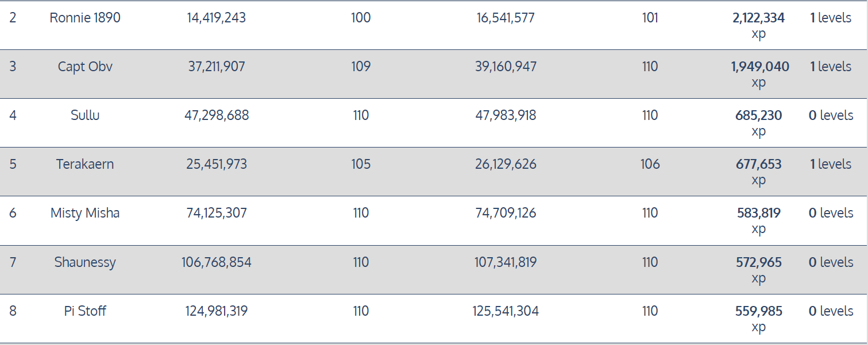Viewport: 868px width, 345px height.
Task: Click player name Ronnie 1890
Action: click(x=85, y=18)
